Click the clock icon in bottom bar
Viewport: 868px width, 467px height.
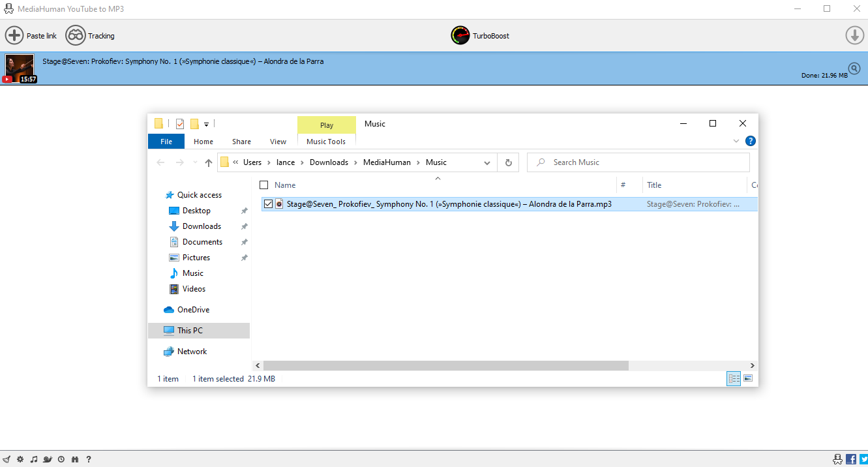coord(61,459)
